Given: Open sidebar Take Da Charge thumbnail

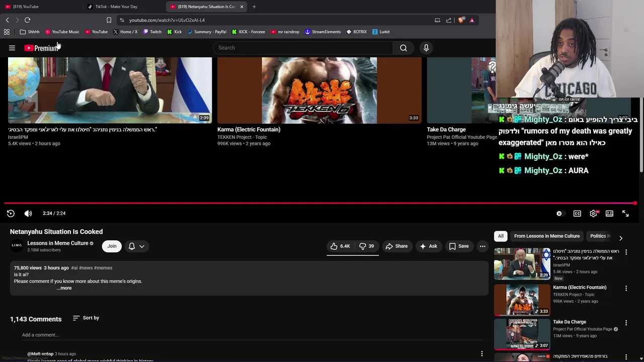Looking at the screenshot, I should coord(522,334).
